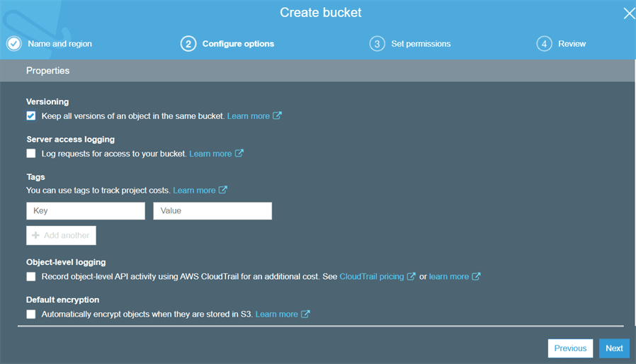
Task: Disable the Versioning checkbox
Action: coord(31,115)
